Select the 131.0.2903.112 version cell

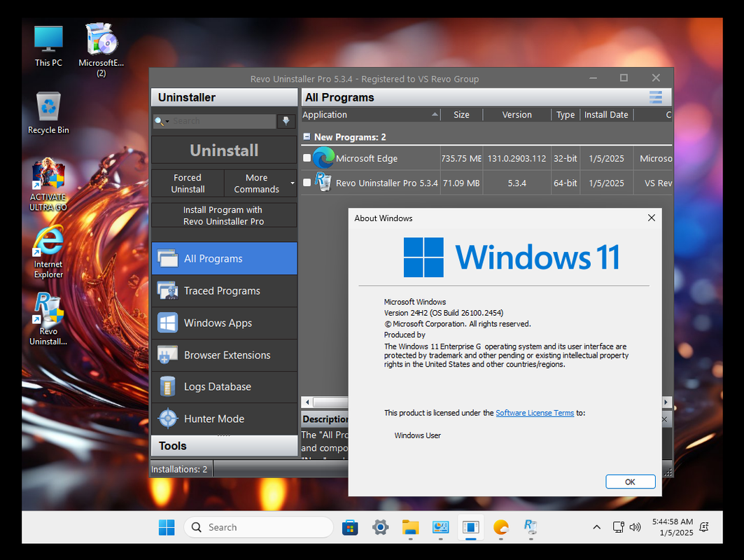(517, 158)
